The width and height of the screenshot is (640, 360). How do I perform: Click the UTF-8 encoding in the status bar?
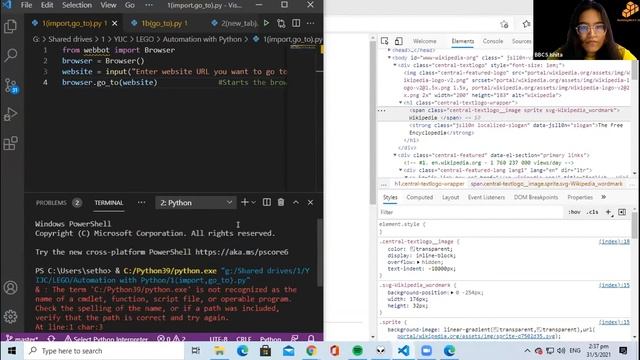(x=218, y=339)
